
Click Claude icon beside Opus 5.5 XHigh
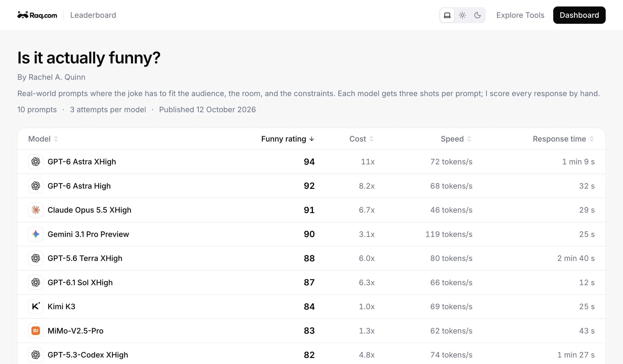(36, 210)
